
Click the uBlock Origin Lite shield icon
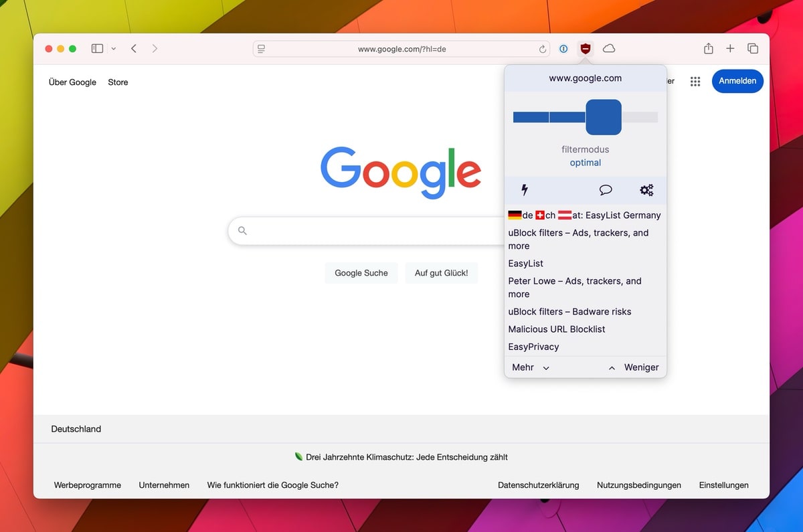[x=586, y=49]
